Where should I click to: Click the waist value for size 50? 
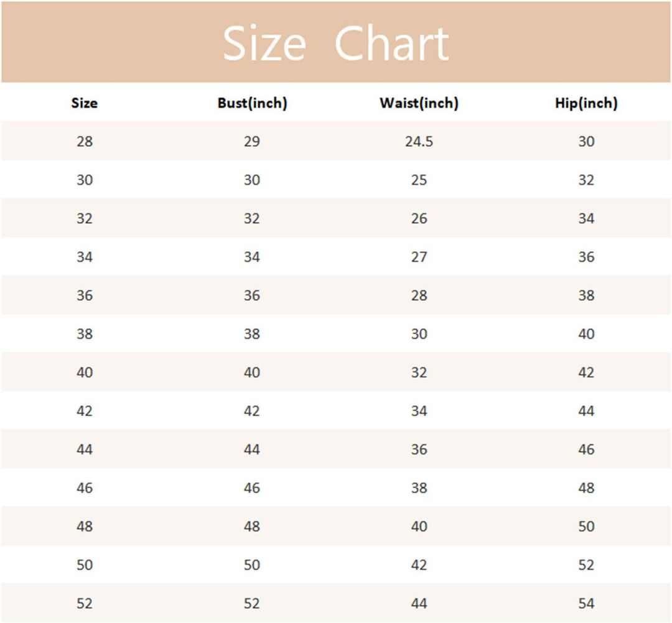coord(419,566)
